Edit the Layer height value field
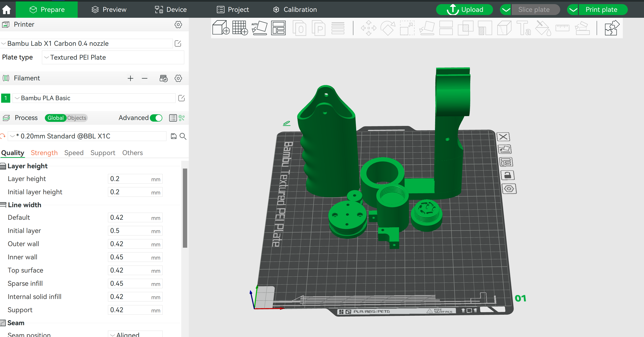644x337 pixels. tap(135, 179)
